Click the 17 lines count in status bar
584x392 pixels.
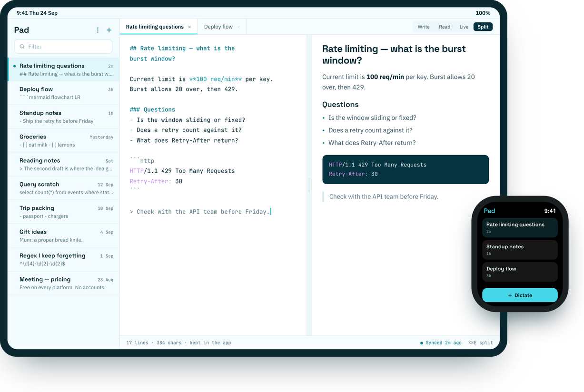137,343
